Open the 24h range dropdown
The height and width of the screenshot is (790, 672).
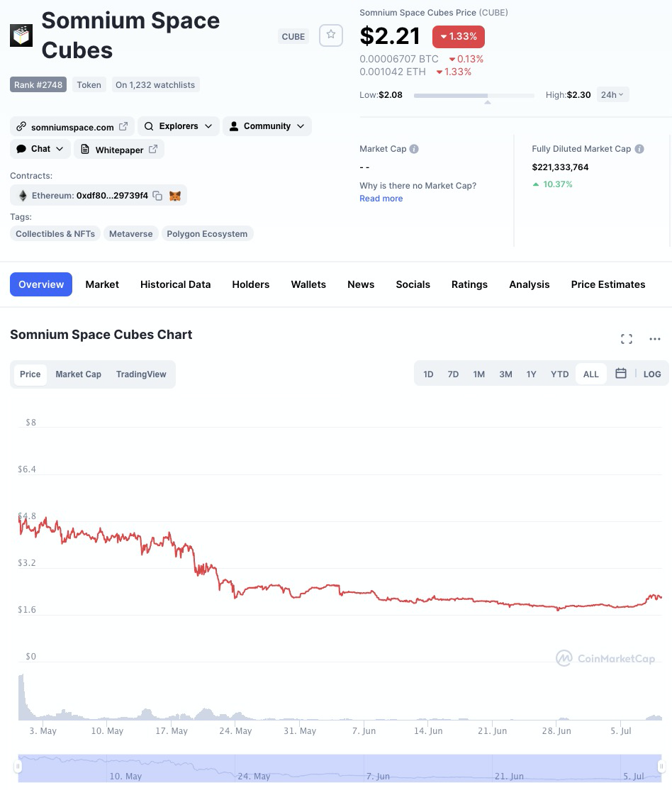tap(612, 94)
